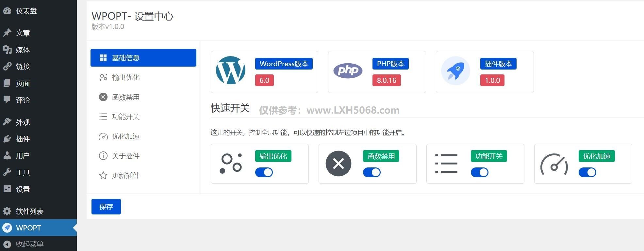Click the collapse arrow icon beside 收起菜单
Image resolution: width=644 pixels, height=251 pixels.
pos(7,244)
